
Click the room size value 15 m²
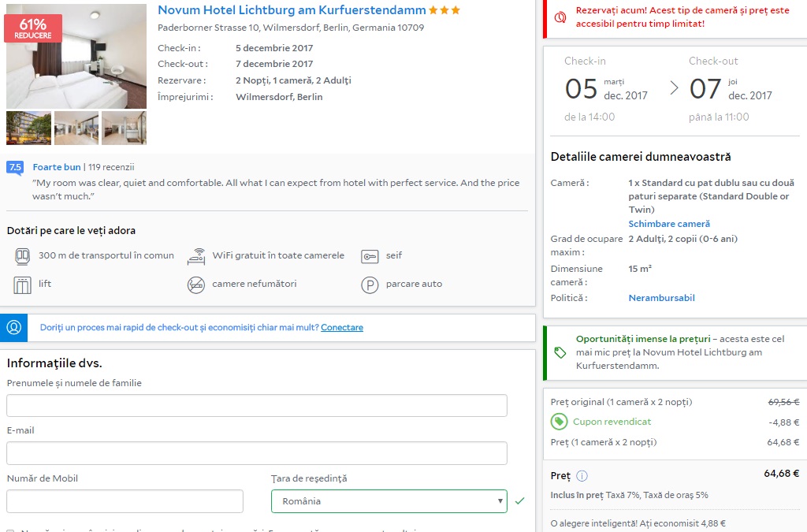tap(640, 269)
